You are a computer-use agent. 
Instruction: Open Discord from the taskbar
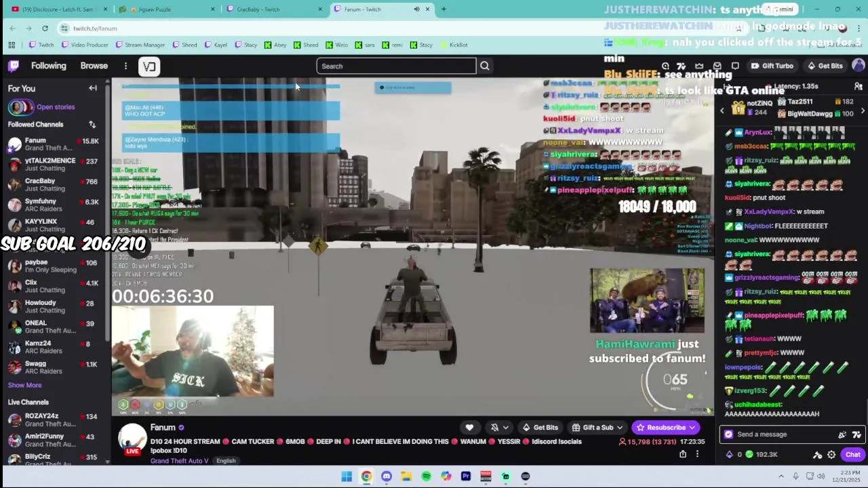(386, 476)
